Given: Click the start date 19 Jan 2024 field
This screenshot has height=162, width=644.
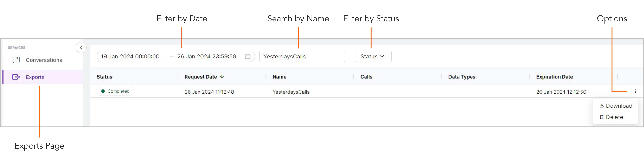Looking at the screenshot, I should pyautogui.click(x=130, y=56).
